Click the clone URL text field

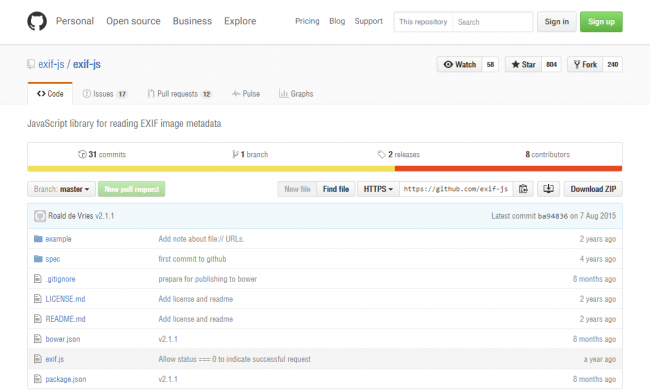(456, 189)
